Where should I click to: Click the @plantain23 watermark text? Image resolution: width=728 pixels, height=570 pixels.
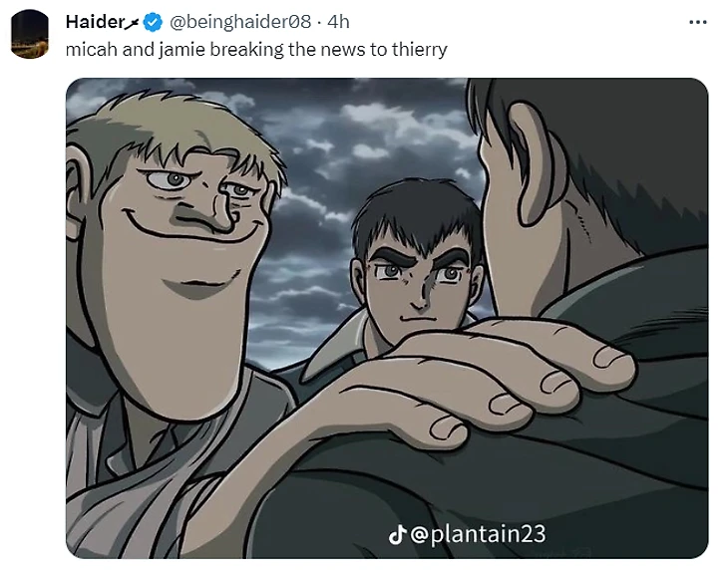coord(479,534)
